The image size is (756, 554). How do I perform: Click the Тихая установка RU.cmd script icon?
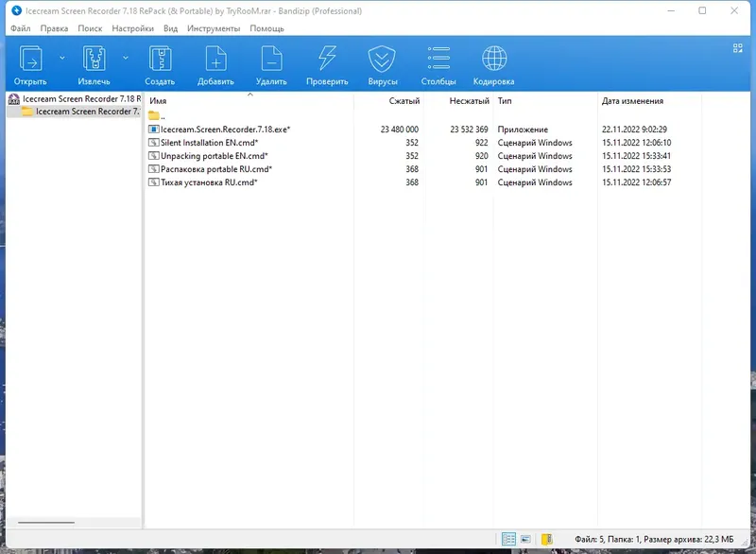point(153,182)
